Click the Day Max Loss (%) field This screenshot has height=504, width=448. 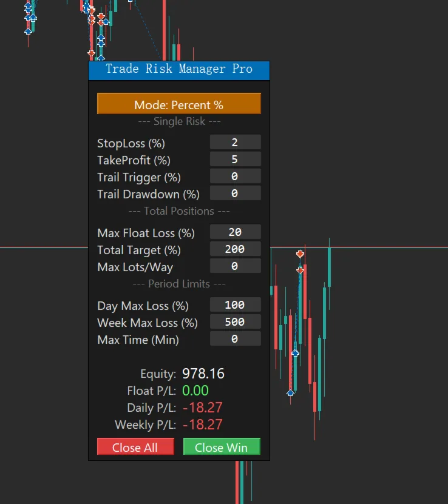click(x=235, y=304)
